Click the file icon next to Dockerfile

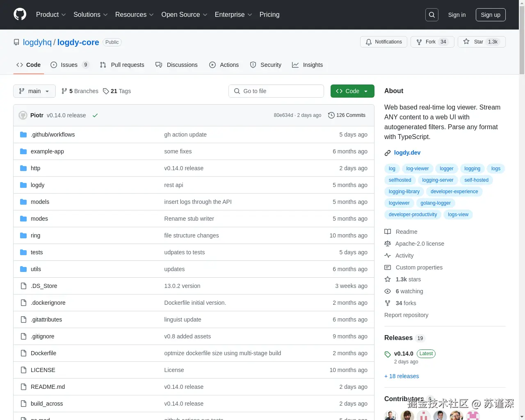[x=23, y=353]
